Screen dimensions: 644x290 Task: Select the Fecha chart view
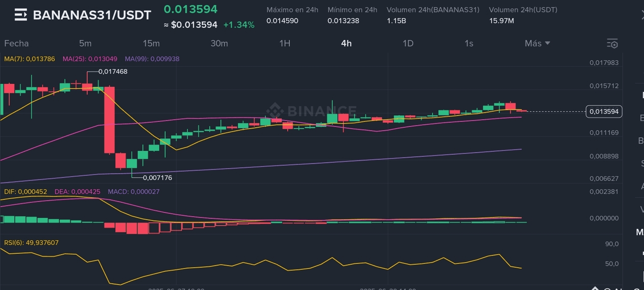(x=16, y=43)
